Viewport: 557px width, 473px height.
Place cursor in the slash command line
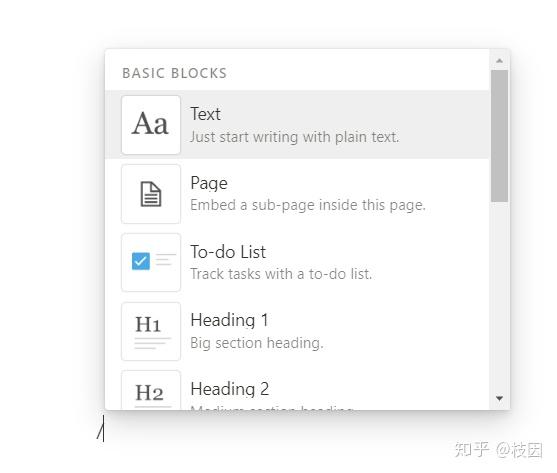101,429
